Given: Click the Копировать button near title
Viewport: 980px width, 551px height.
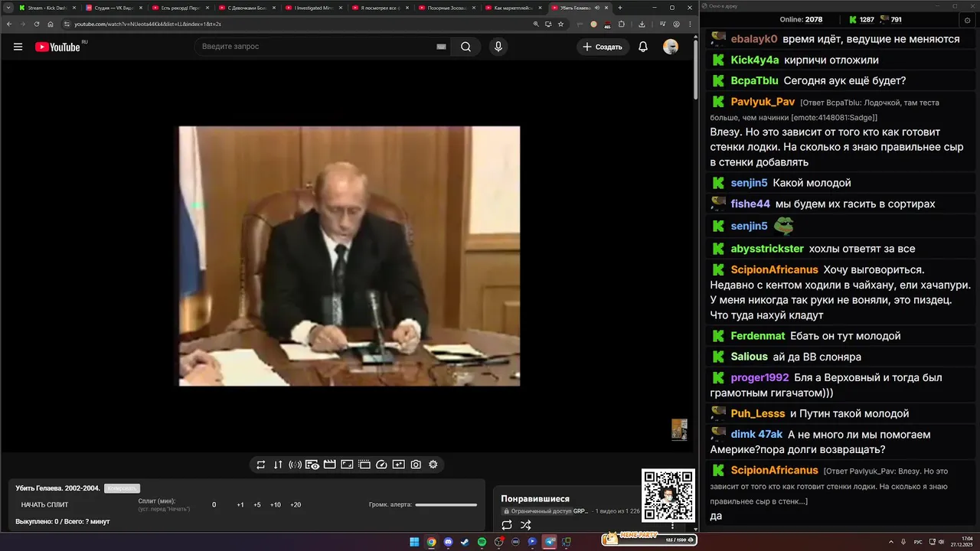Looking at the screenshot, I should [122, 488].
